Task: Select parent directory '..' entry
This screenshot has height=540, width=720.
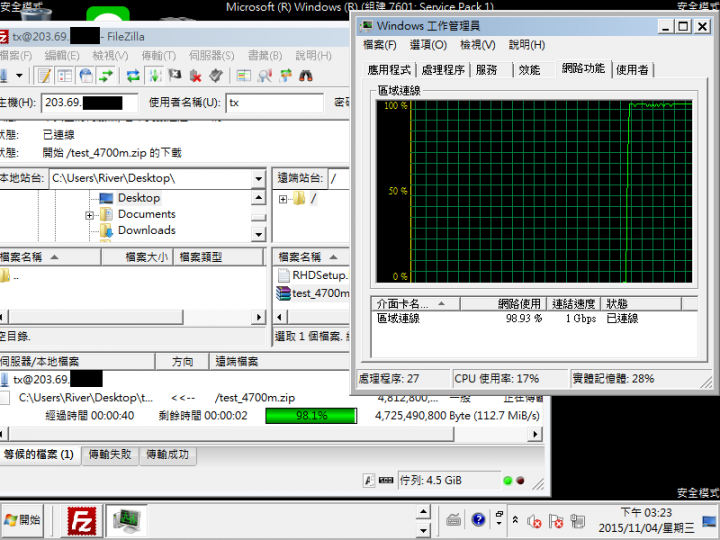Action: point(9,276)
